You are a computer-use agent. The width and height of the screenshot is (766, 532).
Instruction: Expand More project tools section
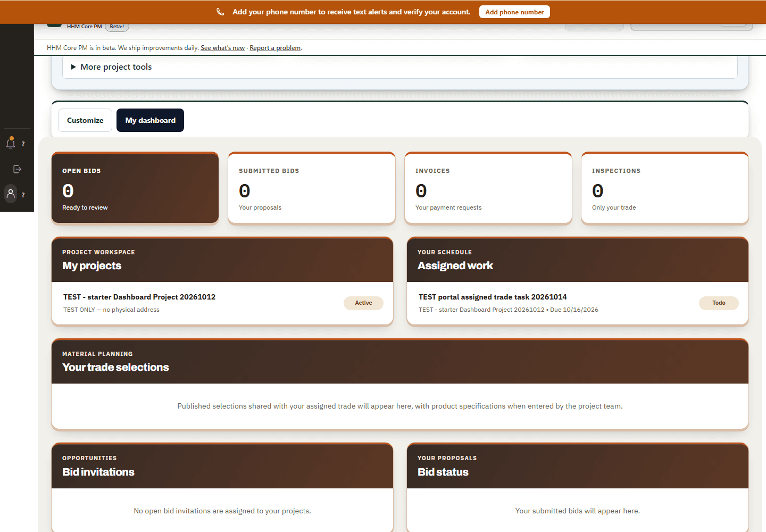point(400,67)
